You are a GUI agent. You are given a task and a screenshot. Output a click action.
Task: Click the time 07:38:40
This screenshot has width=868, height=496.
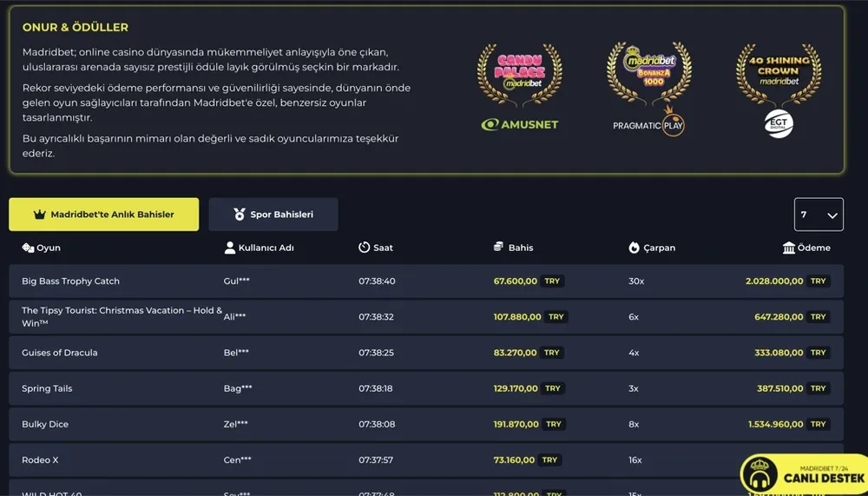(x=377, y=281)
